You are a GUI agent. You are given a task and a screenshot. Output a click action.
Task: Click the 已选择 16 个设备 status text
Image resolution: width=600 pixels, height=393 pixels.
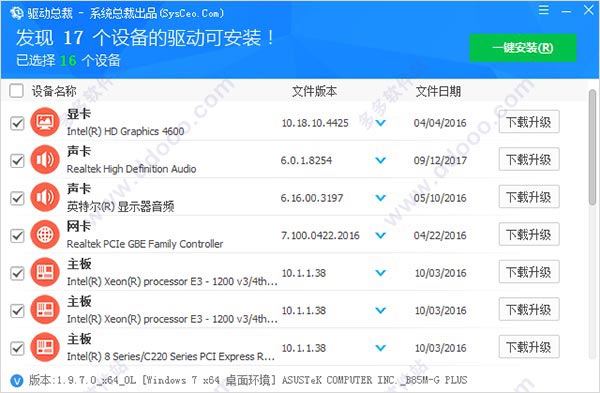click(68, 60)
